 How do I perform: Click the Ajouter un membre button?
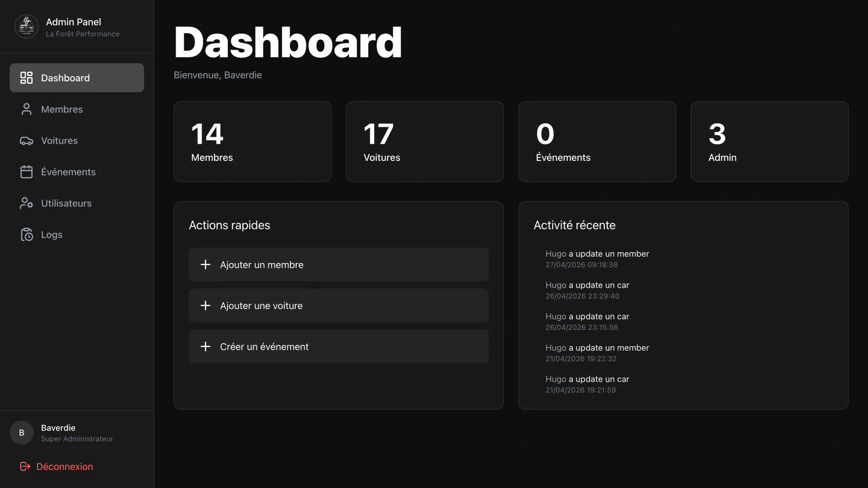339,264
